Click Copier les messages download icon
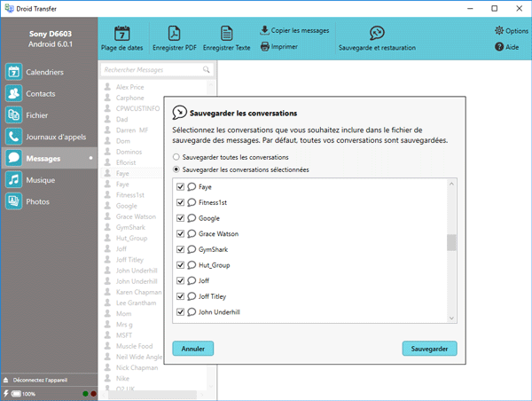This screenshot has height=401, width=532. [x=264, y=30]
